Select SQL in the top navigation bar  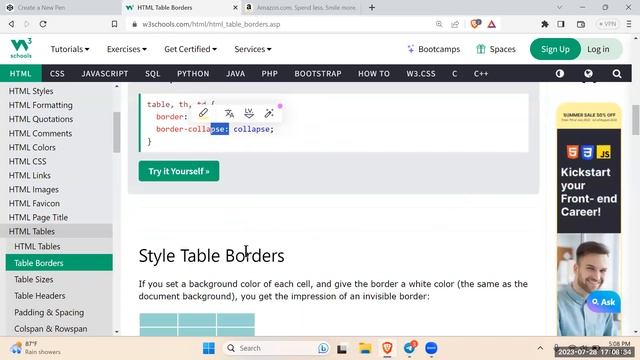[152, 73]
